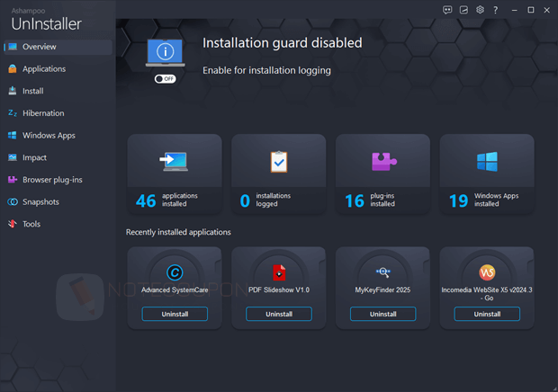This screenshot has width=558, height=392.
Task: Open the 0 installations logged card
Action: coord(279,174)
